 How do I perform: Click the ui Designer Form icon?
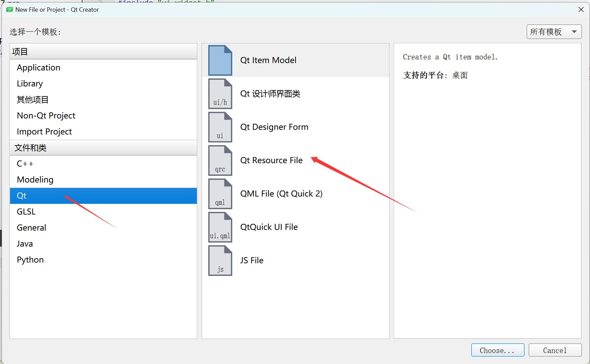(220, 127)
